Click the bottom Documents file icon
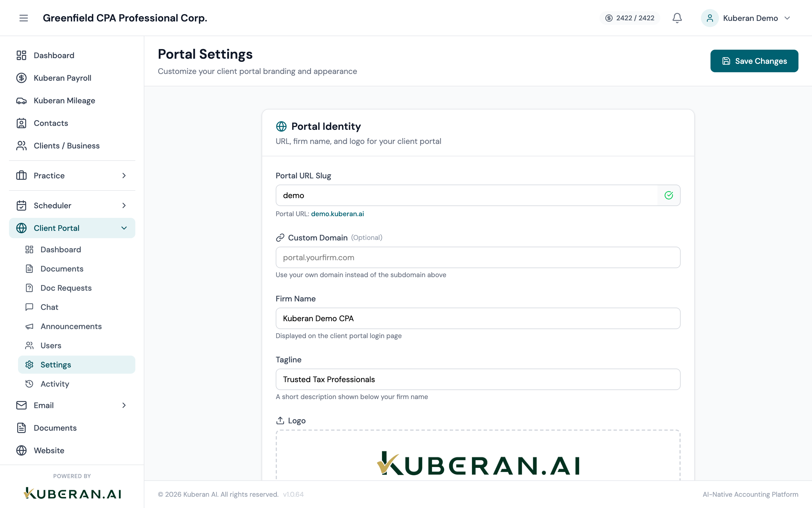 21,428
